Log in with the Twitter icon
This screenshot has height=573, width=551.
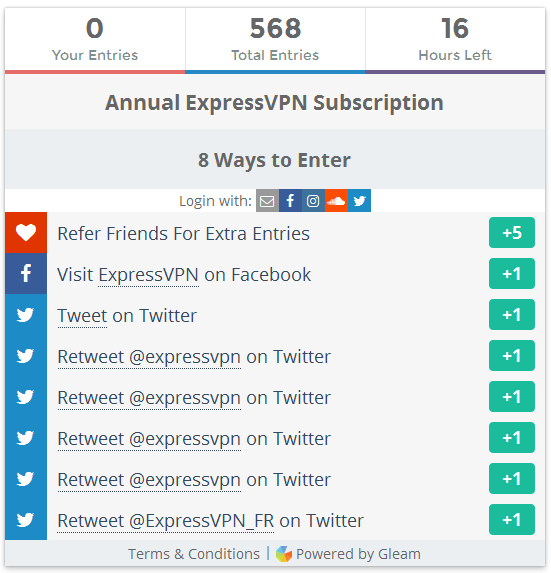359,201
